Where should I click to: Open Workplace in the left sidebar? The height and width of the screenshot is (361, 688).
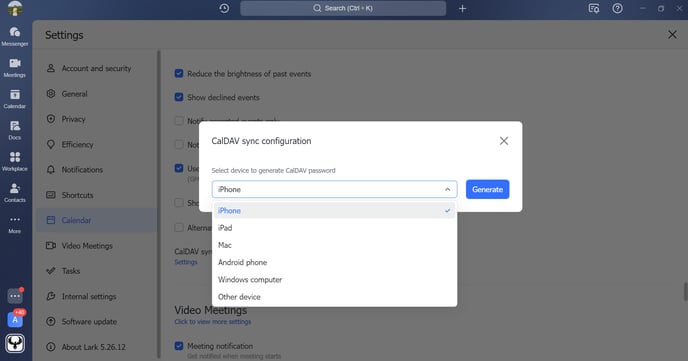tap(14, 161)
